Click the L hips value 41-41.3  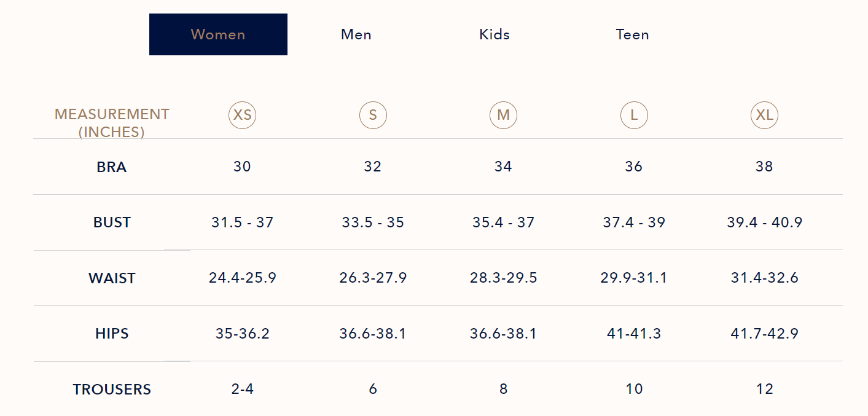[634, 334]
